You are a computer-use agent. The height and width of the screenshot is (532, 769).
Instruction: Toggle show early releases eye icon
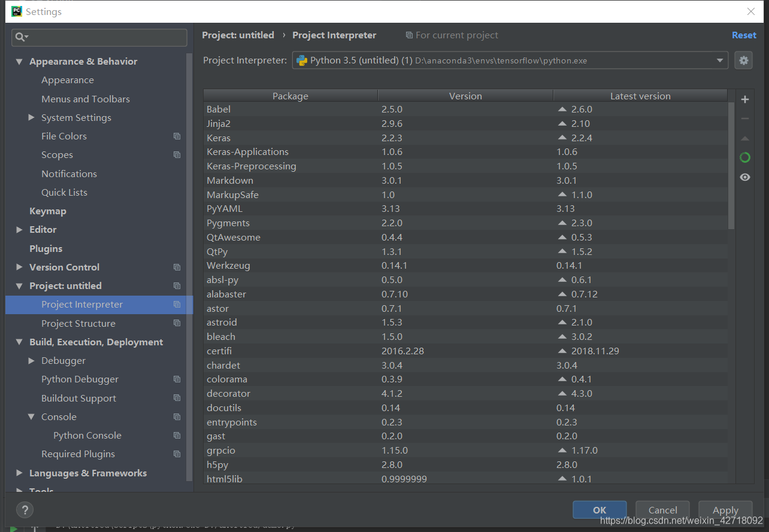point(745,177)
